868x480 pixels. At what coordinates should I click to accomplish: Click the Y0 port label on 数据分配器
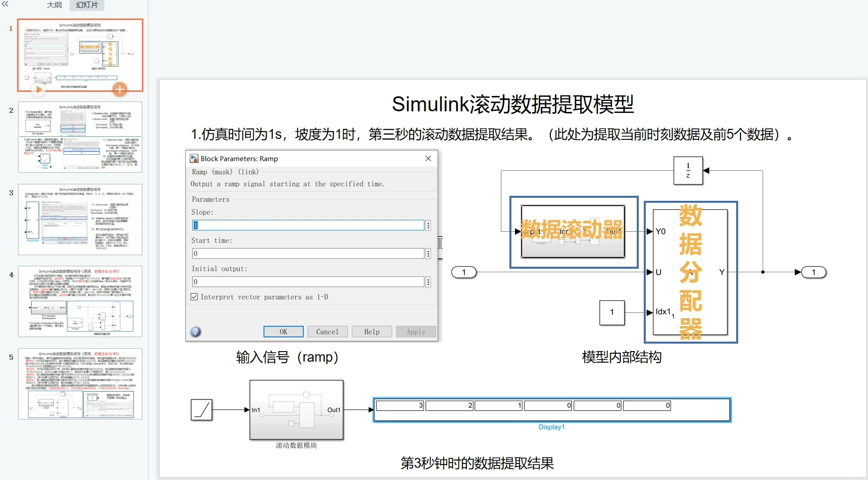[660, 232]
